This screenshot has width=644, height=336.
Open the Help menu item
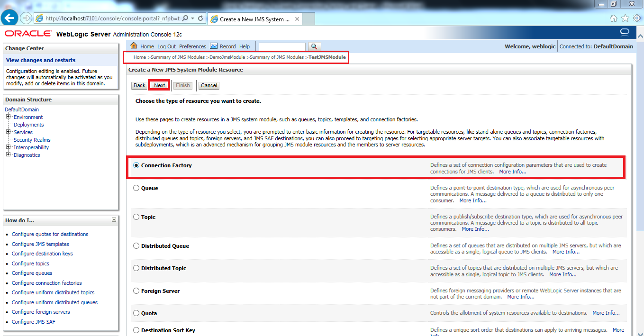pos(245,46)
